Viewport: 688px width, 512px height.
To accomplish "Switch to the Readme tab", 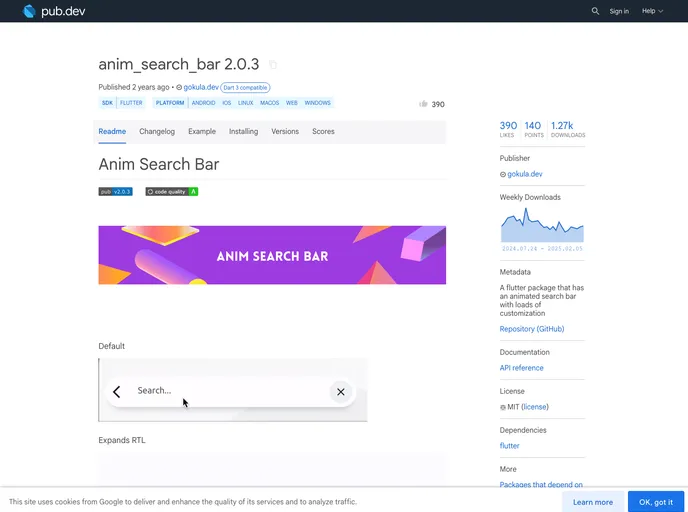I will point(112,131).
